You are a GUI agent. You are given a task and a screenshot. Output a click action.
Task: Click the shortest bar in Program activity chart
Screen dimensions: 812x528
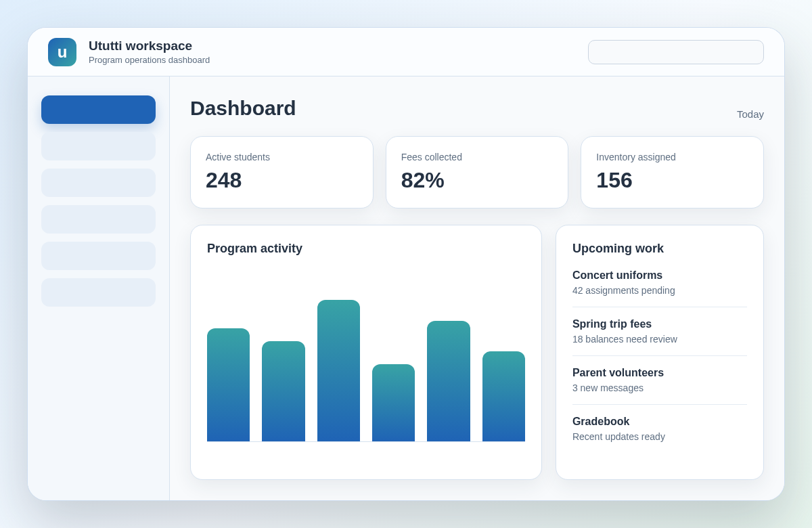[x=393, y=403]
